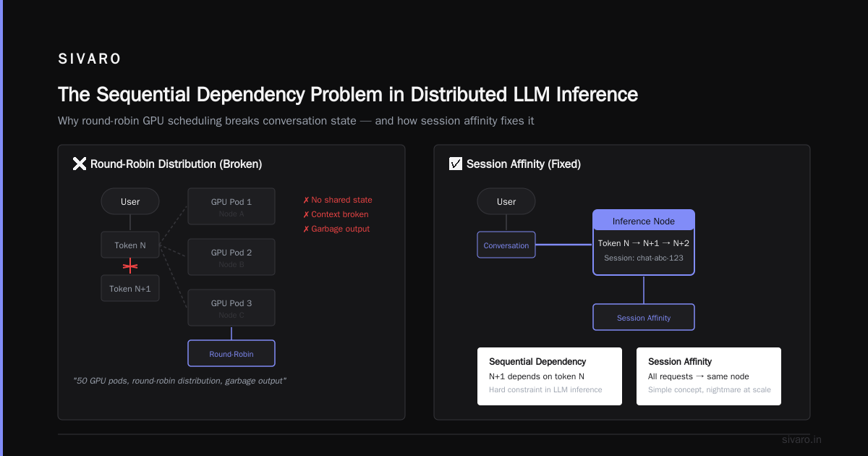Click the Conversation outlined box
Image resolution: width=868 pixels, height=456 pixels.
pyautogui.click(x=506, y=245)
